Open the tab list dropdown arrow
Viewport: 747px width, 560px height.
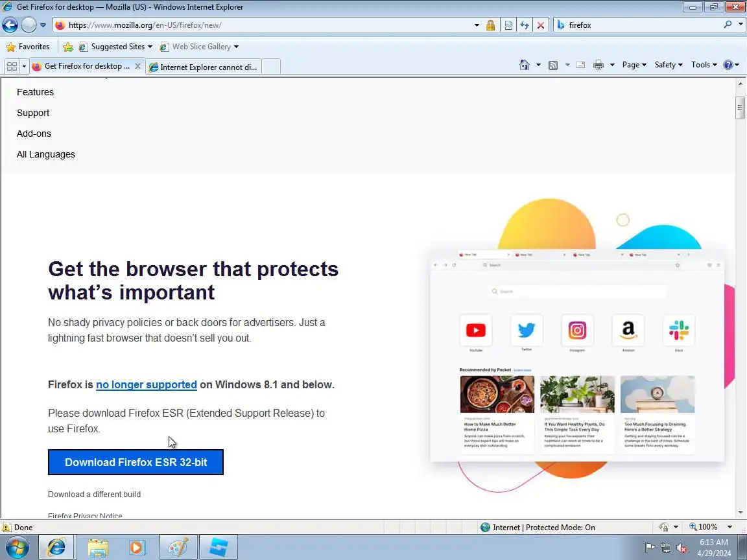coord(24,66)
